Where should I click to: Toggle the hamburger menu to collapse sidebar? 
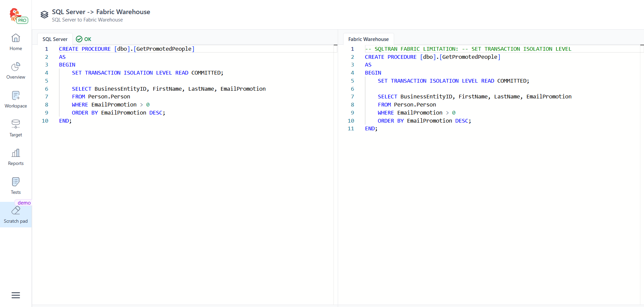point(16,295)
